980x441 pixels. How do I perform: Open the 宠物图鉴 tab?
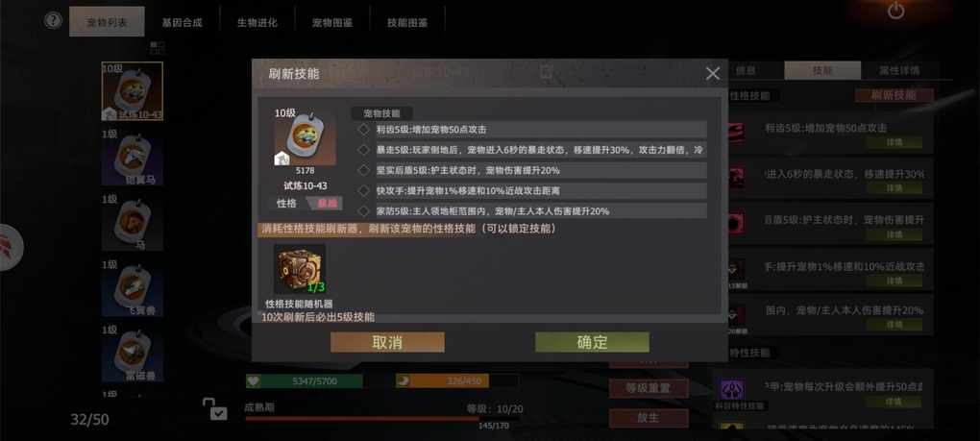332,22
